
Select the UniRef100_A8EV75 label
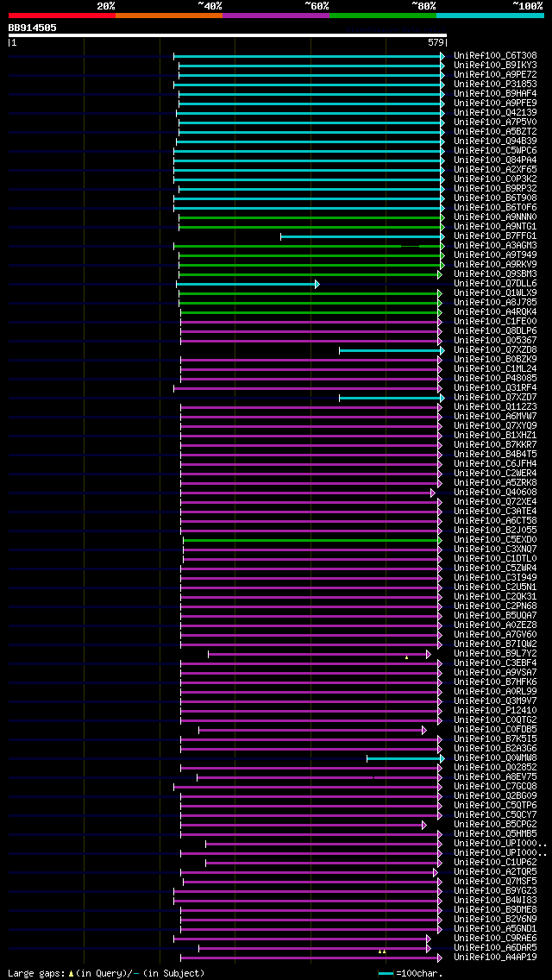pyautogui.click(x=495, y=777)
